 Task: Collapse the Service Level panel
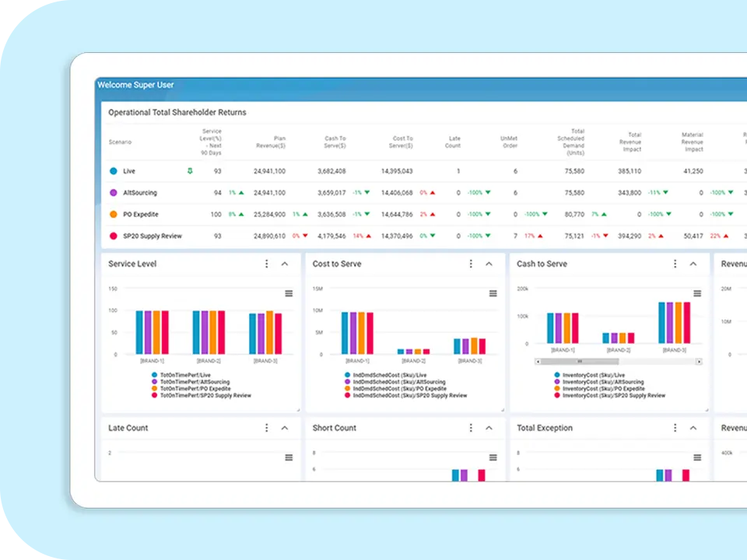click(x=285, y=264)
